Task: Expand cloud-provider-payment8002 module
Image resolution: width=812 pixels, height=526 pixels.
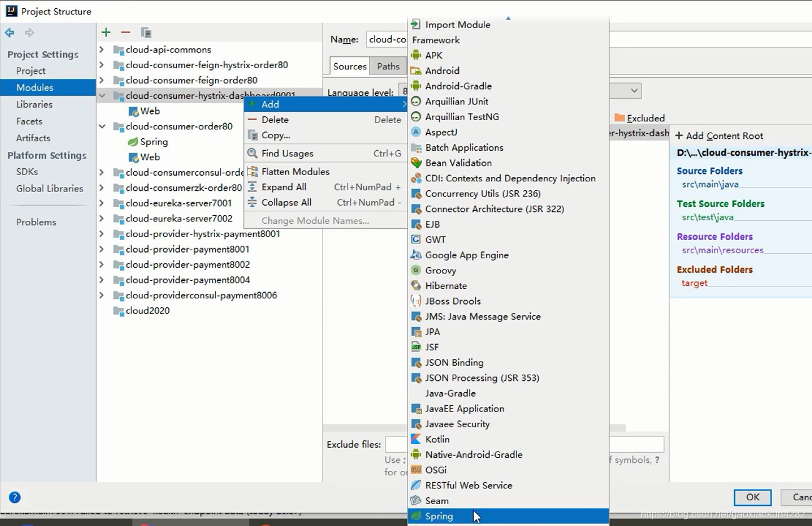Action: coord(102,265)
